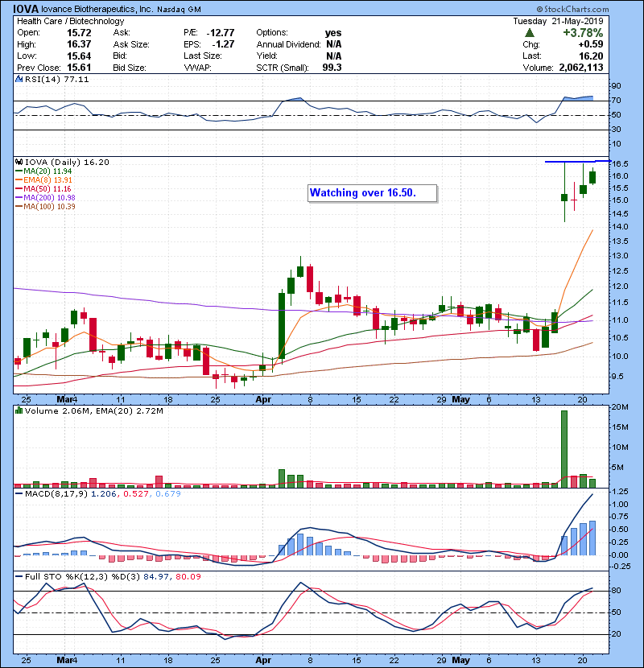The height and width of the screenshot is (668, 644).
Task: Click the Chg value +0.59
Action: (x=591, y=44)
